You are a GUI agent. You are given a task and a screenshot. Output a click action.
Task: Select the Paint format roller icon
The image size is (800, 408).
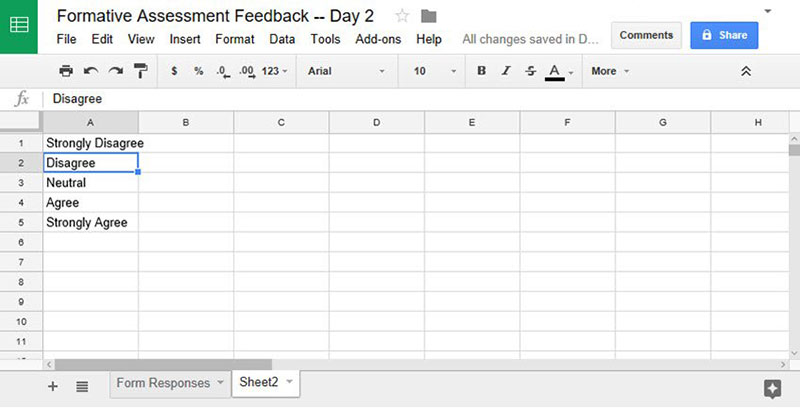point(140,71)
